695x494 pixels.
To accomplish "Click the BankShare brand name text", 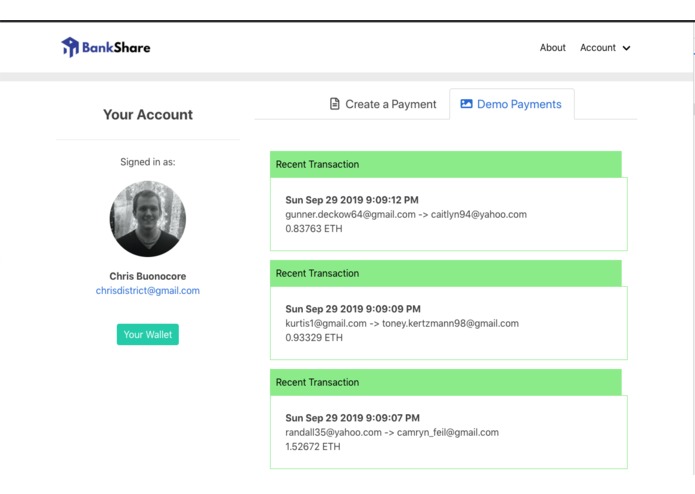I will (x=116, y=47).
